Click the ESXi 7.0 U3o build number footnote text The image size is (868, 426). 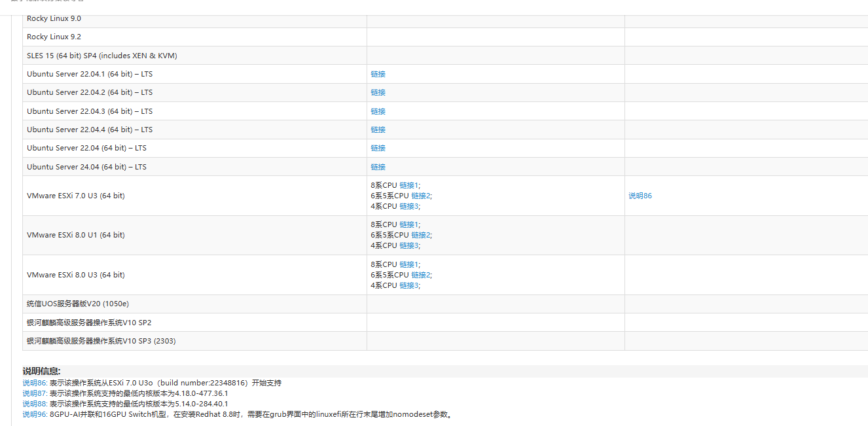[166, 383]
